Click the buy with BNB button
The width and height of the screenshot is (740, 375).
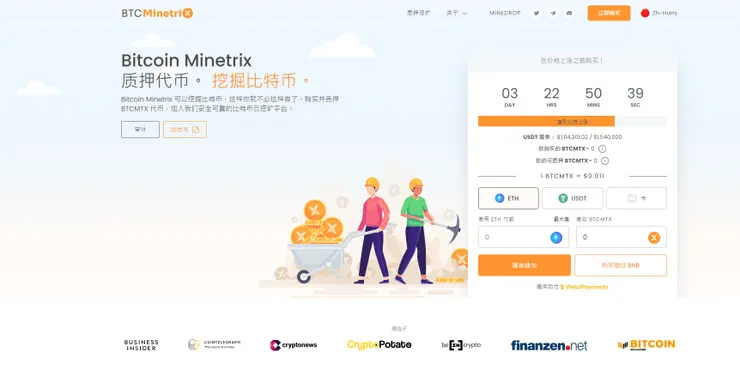tap(621, 265)
